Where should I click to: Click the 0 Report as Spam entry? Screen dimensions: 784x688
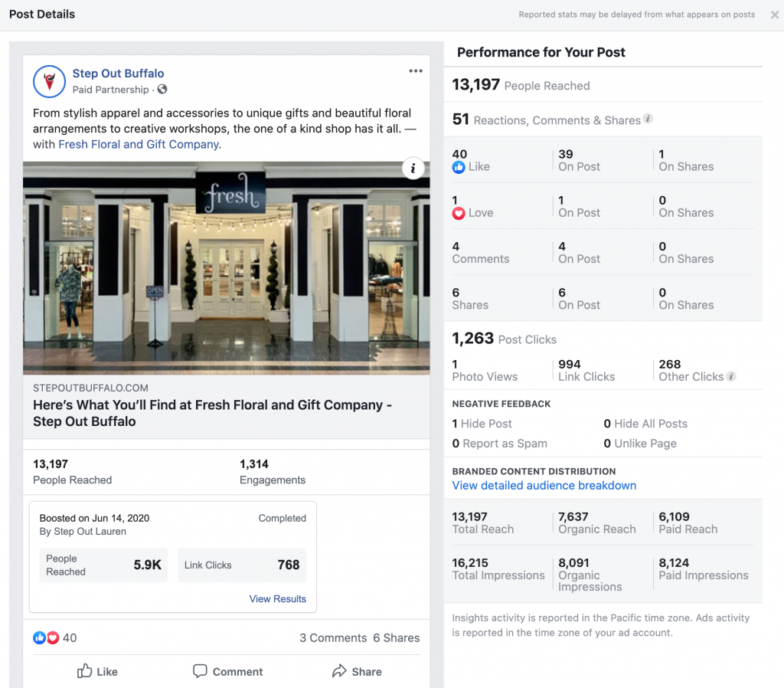coord(499,444)
